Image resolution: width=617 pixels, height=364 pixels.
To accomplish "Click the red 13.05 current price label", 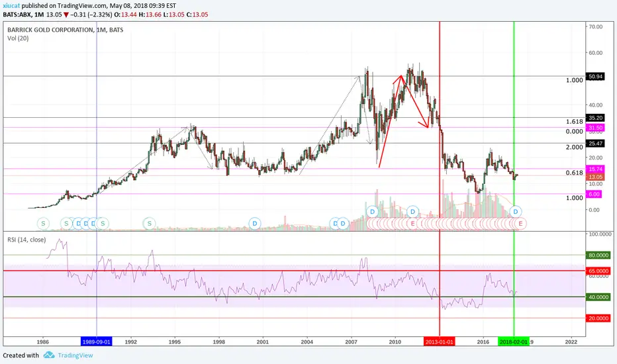I will pyautogui.click(x=595, y=177).
